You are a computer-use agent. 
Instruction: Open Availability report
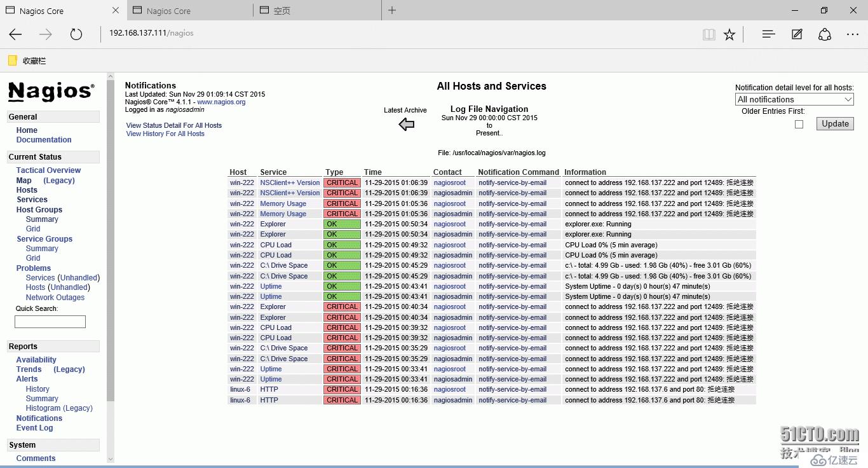[36, 360]
